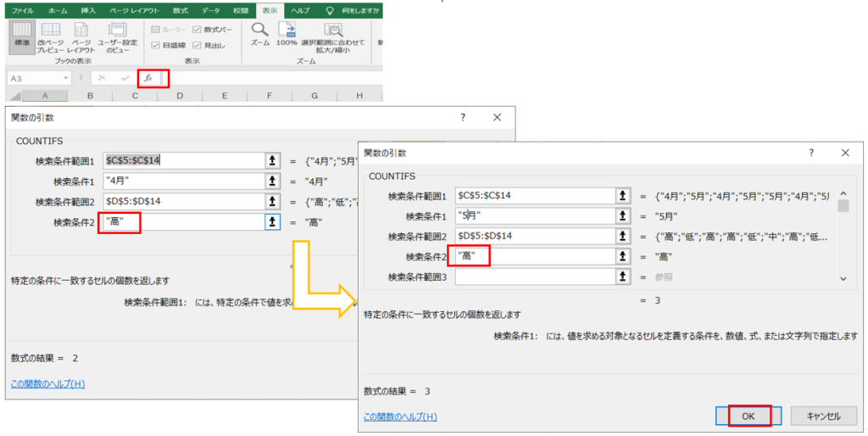Click the fx Insert Function icon
The width and height of the screenshot is (868, 436).
click(x=148, y=78)
